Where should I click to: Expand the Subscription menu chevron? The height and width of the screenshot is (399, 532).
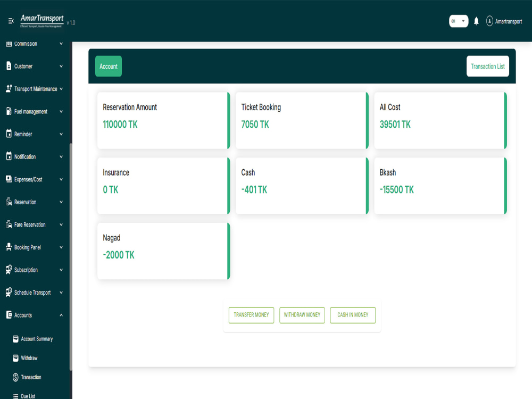point(61,270)
